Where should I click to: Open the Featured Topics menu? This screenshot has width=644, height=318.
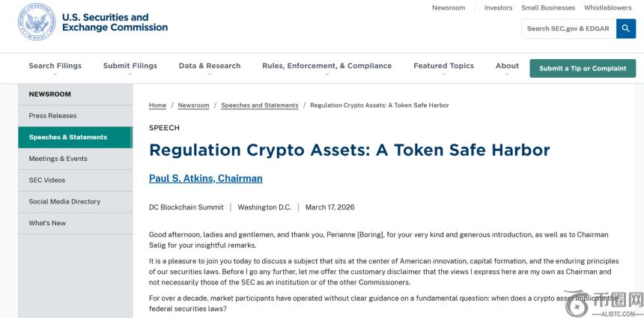443,66
